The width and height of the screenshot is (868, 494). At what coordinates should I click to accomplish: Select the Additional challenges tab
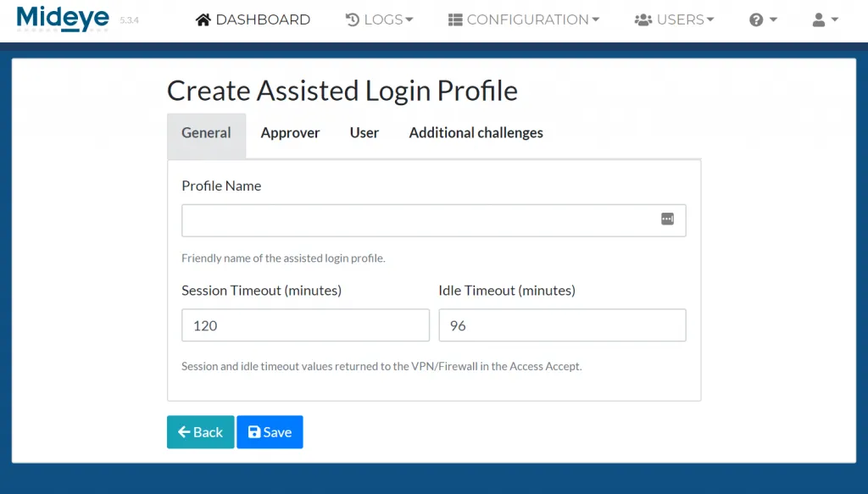(476, 133)
